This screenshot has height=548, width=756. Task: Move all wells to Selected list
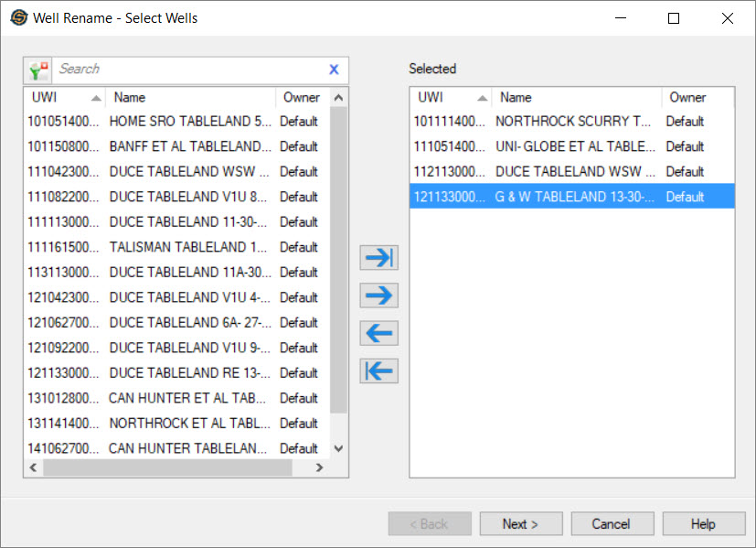pos(378,258)
